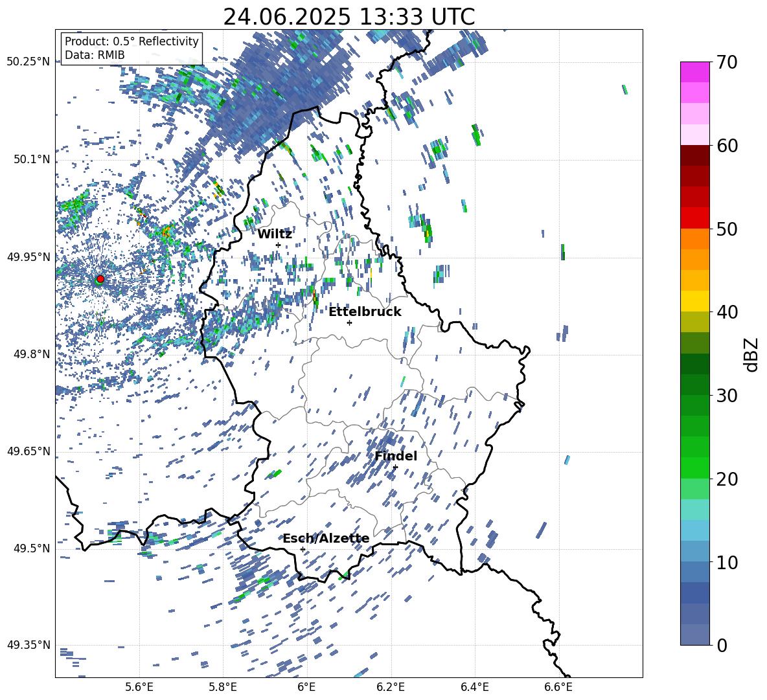
Task: Click the 5.6°E longitude label
Action: pyautogui.click(x=139, y=687)
